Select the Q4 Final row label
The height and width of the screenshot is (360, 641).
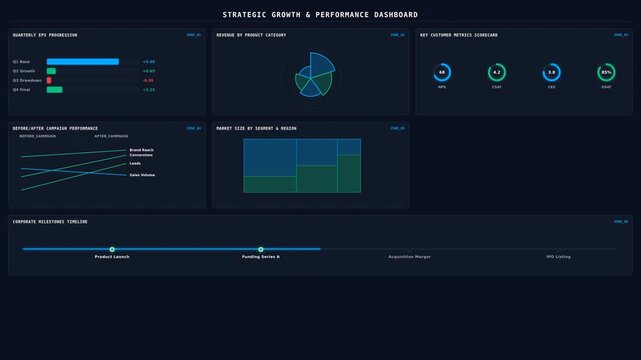coord(21,89)
